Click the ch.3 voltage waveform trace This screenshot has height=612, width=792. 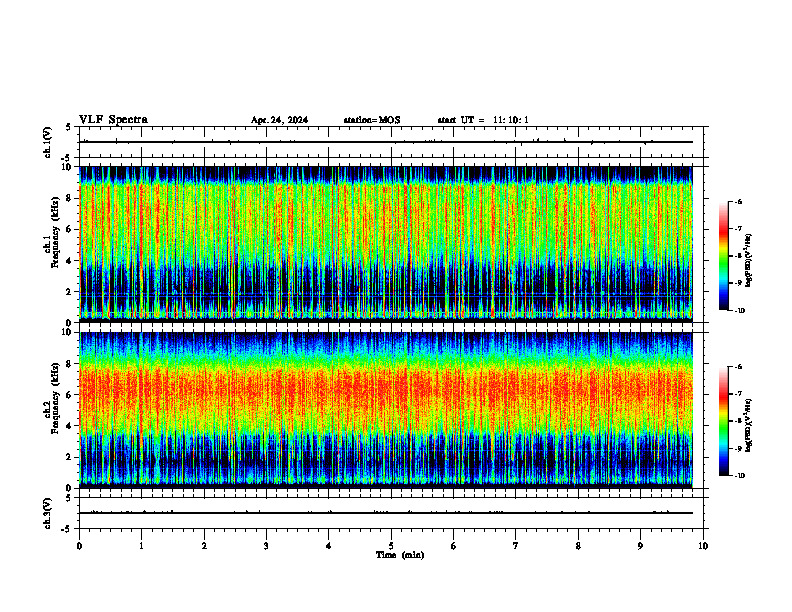[386, 513]
